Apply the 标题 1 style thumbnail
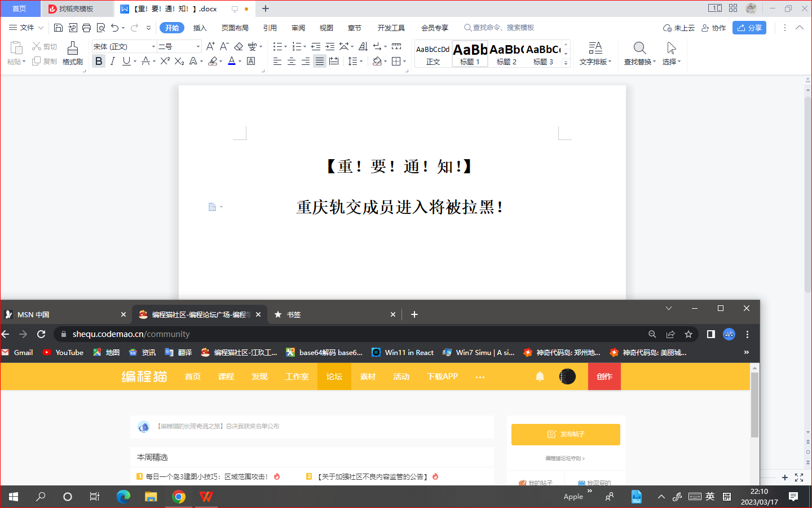 coord(470,54)
